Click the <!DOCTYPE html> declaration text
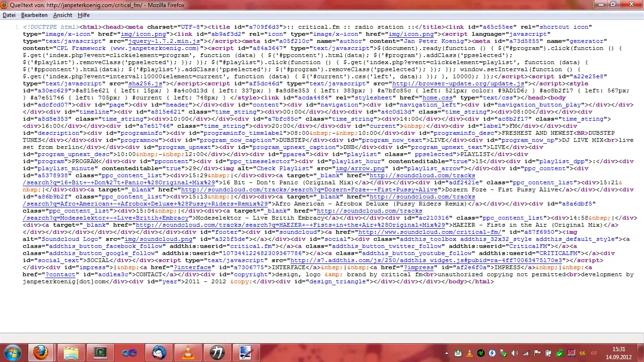Screen dimensions: 644x362 (51, 27)
